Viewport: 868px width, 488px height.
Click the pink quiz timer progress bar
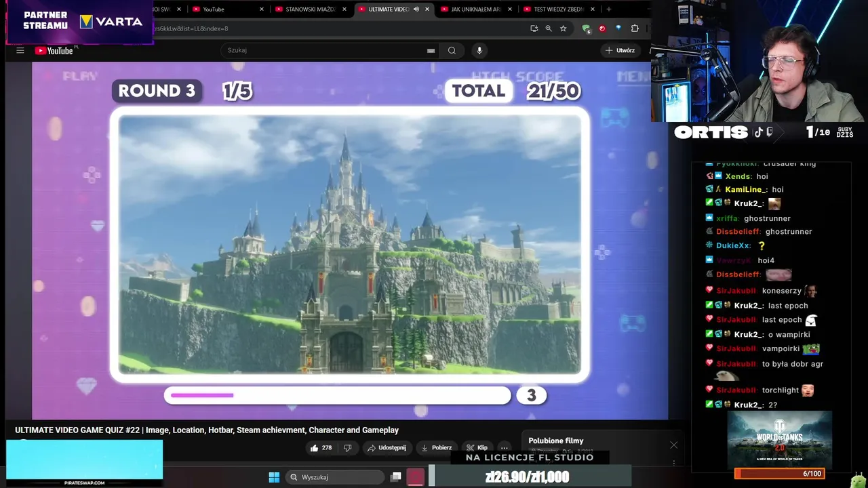point(337,395)
